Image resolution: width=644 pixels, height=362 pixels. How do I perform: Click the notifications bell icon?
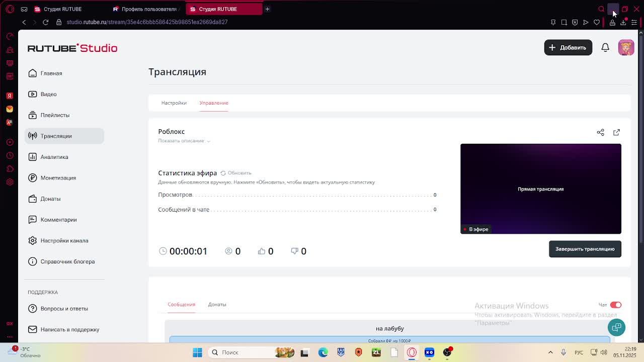[605, 47]
